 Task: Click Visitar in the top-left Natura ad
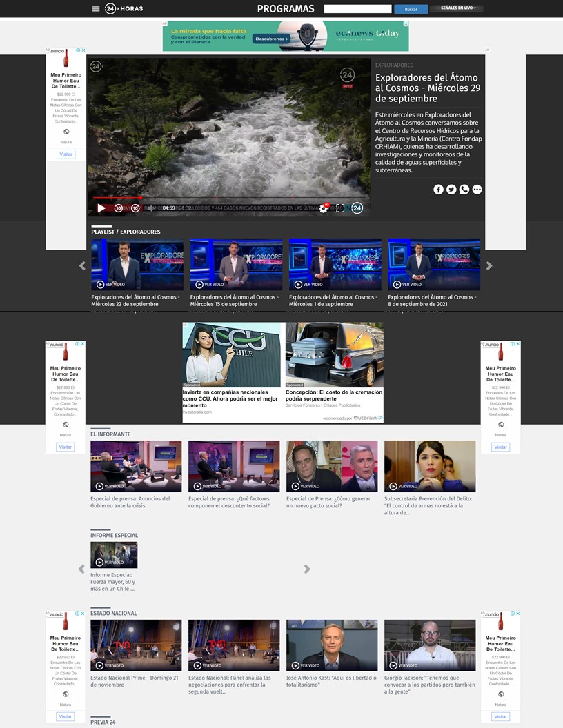(x=66, y=154)
